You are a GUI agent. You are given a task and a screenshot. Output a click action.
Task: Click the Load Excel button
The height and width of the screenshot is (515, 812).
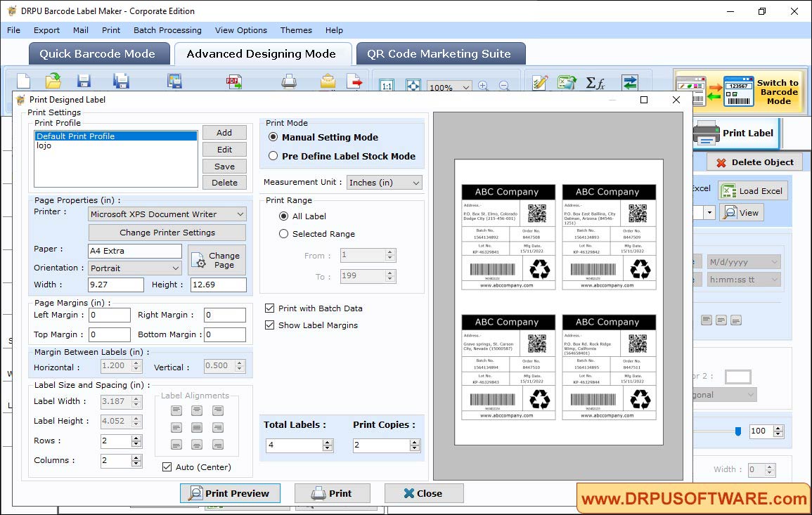pyautogui.click(x=753, y=191)
